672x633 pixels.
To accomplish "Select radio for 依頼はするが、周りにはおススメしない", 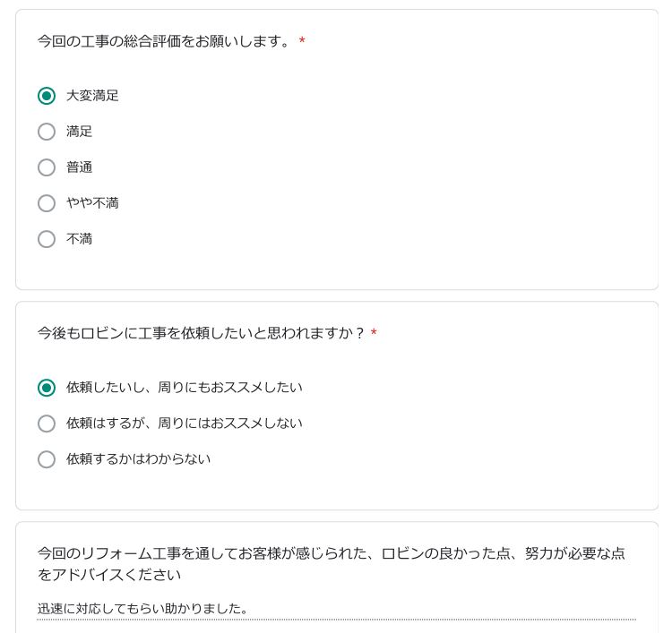I will 47,423.
